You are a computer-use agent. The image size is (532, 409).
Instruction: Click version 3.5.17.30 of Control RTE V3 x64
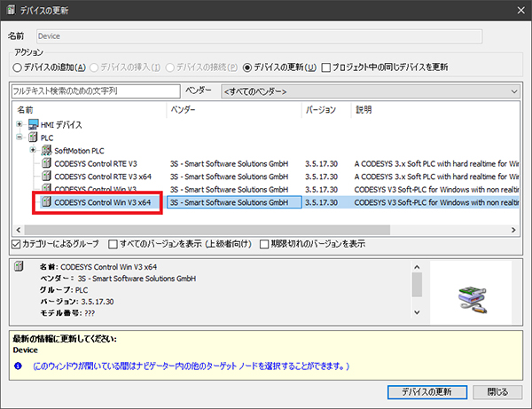point(321,177)
